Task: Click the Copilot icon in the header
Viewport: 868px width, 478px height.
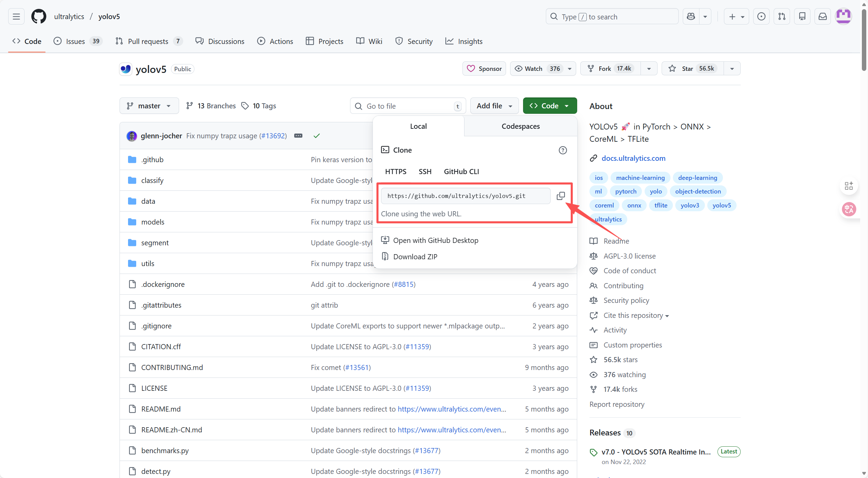Action: pos(691,17)
